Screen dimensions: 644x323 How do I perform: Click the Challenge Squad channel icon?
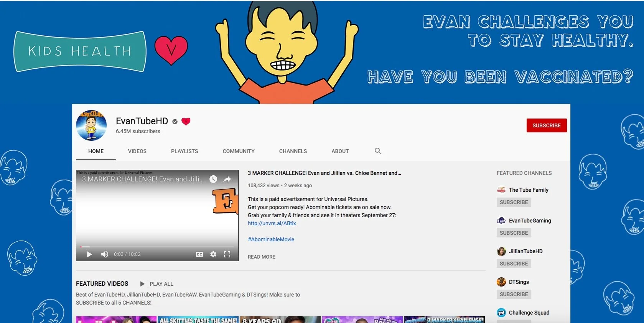click(x=501, y=313)
